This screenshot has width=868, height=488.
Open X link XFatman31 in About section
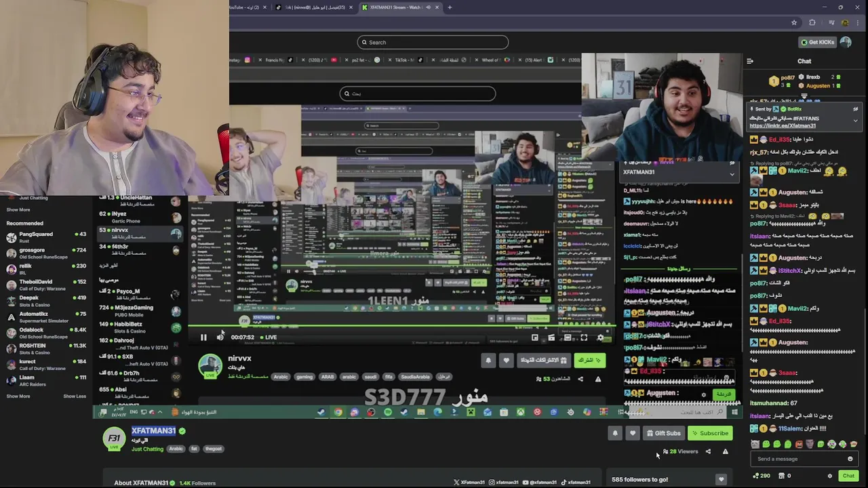469,482
